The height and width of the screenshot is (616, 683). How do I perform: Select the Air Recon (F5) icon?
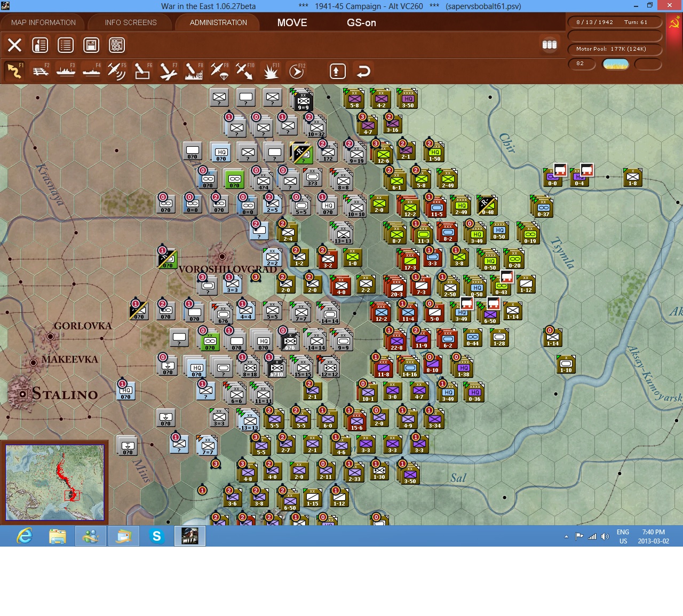117,71
